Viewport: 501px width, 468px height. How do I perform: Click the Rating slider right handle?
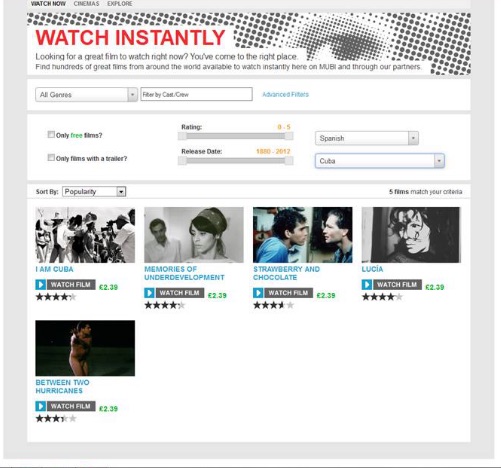[x=289, y=136]
